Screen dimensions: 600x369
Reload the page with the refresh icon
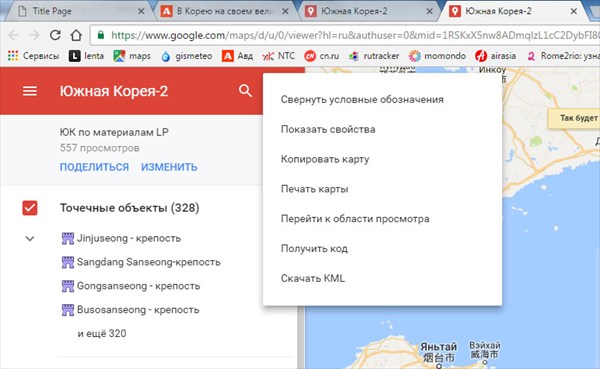click(x=55, y=35)
